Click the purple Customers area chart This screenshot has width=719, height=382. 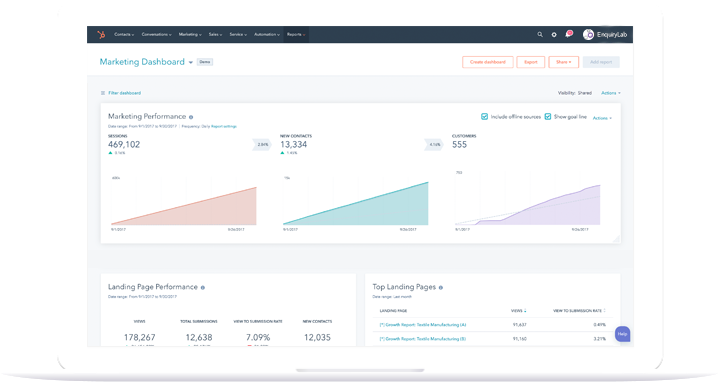click(x=528, y=205)
